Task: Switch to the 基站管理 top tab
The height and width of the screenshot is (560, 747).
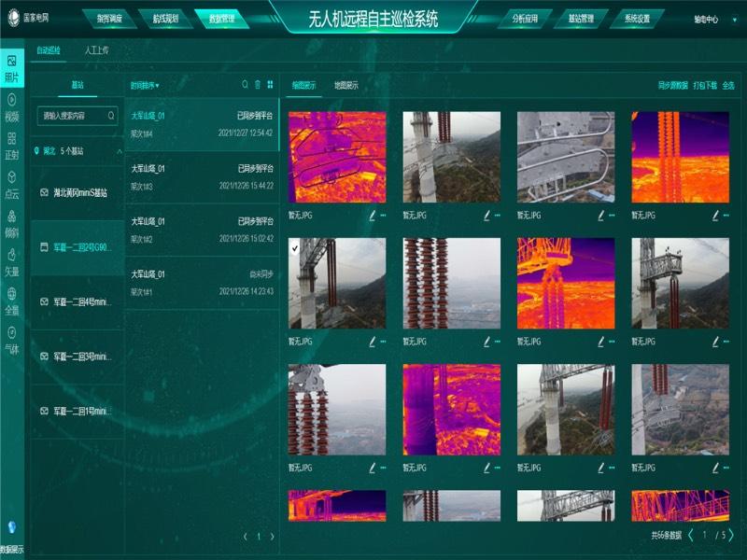Action: click(x=581, y=19)
